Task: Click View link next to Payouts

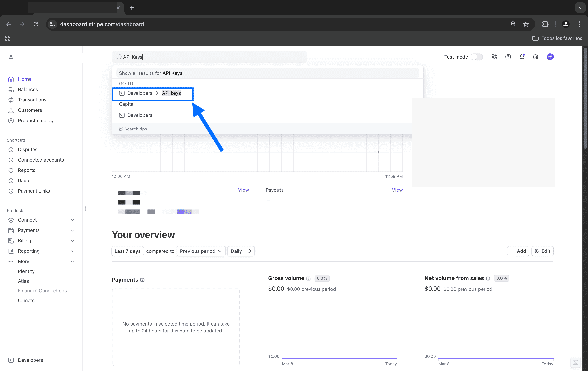Action: pyautogui.click(x=397, y=190)
